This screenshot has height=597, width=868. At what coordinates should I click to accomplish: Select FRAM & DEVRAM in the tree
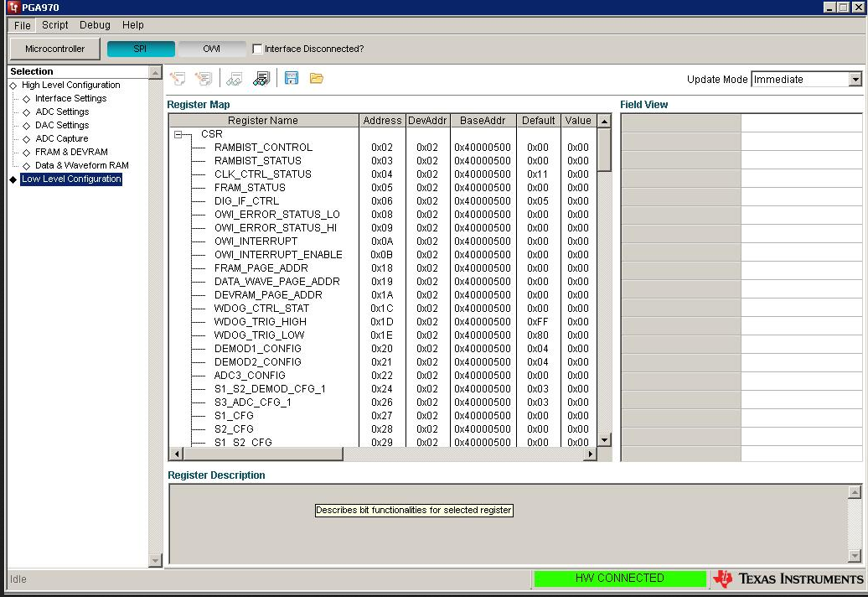coord(71,152)
